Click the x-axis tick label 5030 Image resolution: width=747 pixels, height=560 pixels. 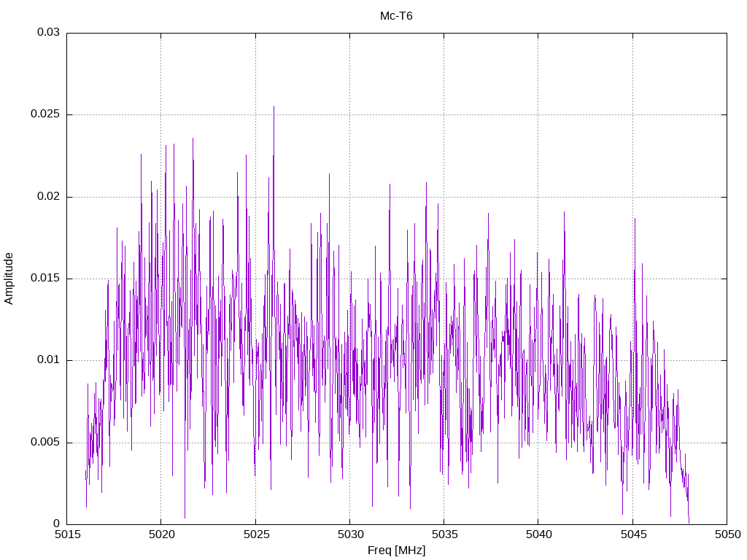pyautogui.click(x=351, y=534)
